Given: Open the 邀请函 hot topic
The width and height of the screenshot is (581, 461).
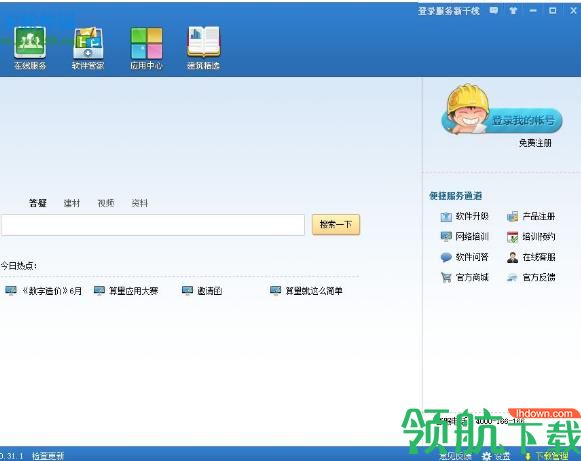Looking at the screenshot, I should [x=210, y=291].
